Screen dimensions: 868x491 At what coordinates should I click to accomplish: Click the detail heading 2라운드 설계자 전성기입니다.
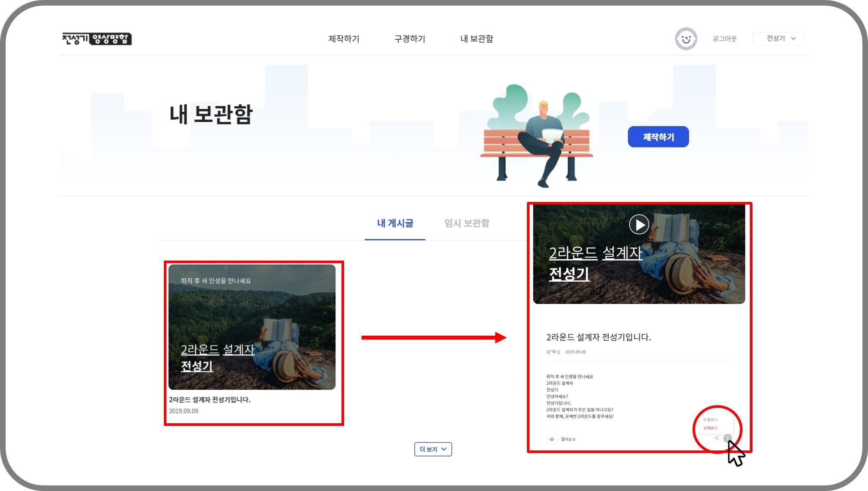(x=599, y=337)
